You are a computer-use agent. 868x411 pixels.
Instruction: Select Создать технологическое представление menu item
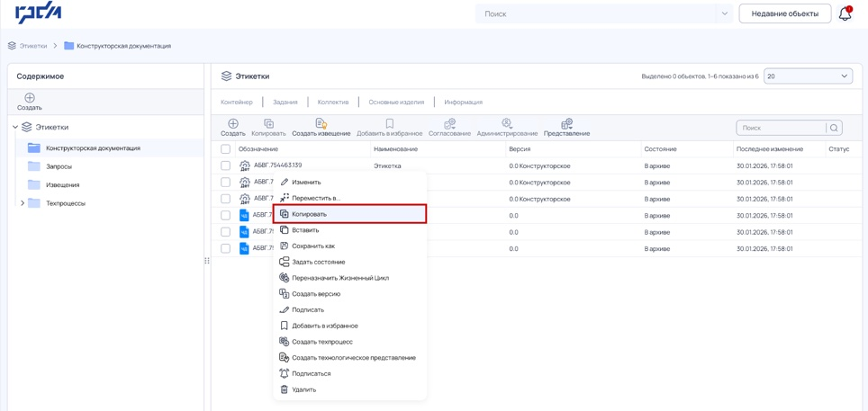[350, 358]
